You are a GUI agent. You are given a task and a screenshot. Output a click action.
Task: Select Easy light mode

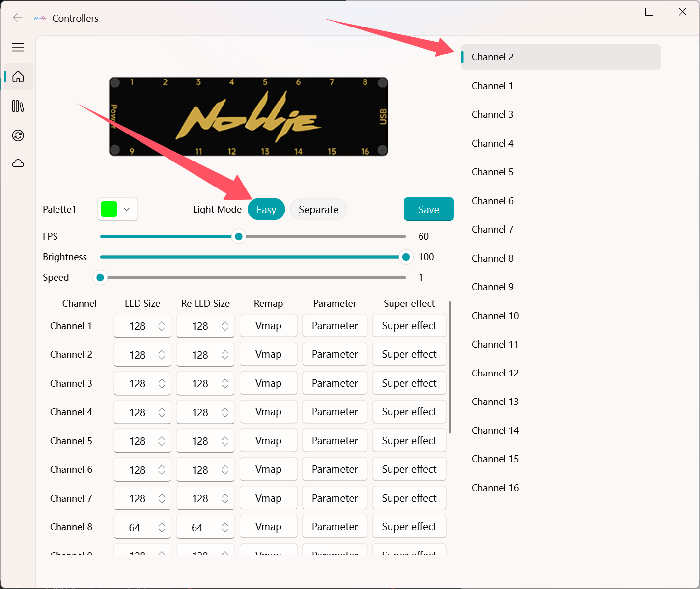point(266,210)
